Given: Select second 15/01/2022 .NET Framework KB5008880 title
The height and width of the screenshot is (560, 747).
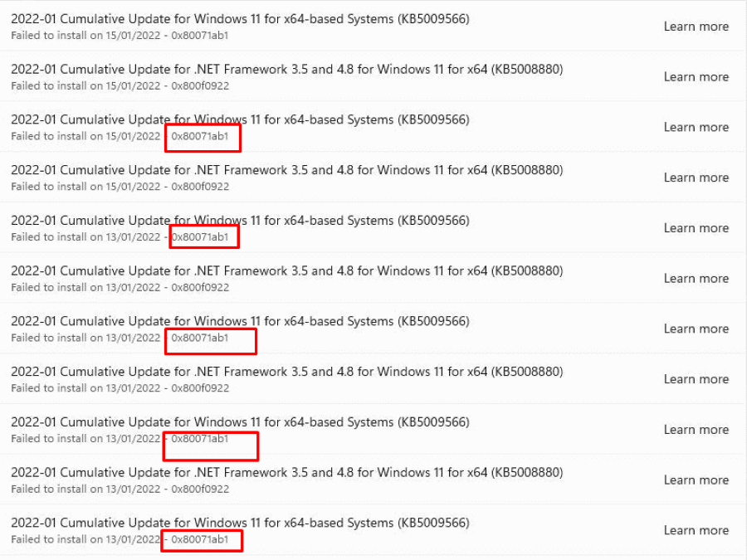Looking at the screenshot, I should 287,170.
